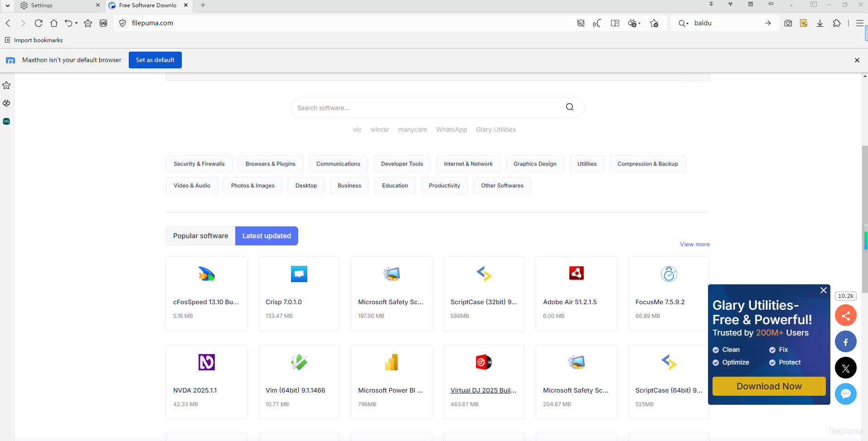This screenshot has height=441, width=868.
Task: Open the browser home page
Action: 54,23
